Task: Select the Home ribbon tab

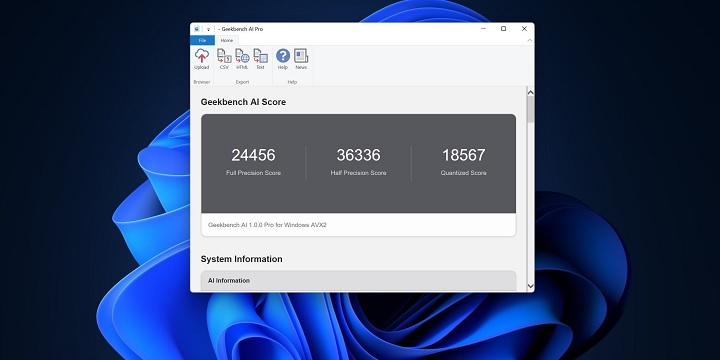Action: click(x=227, y=40)
